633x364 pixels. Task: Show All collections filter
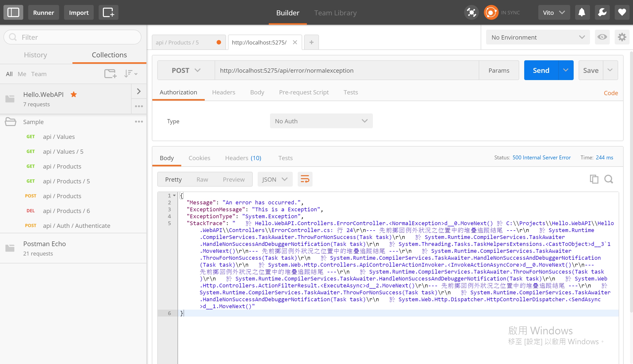click(9, 74)
